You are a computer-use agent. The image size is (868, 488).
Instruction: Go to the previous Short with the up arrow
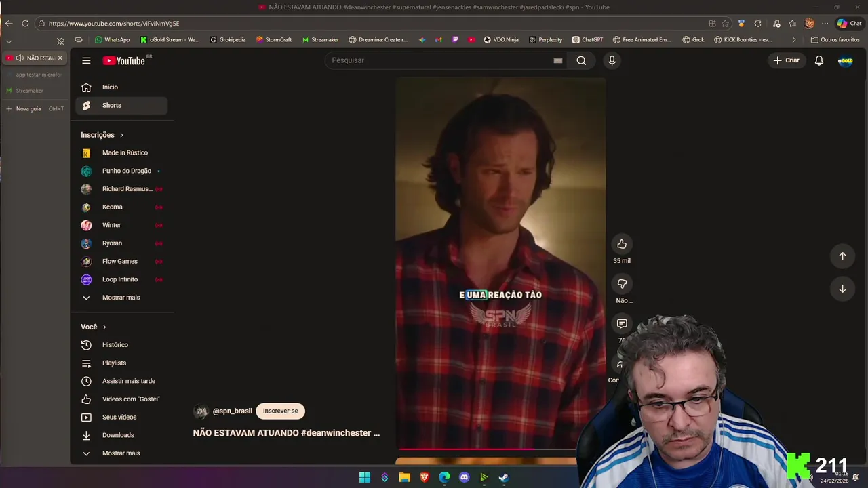pyautogui.click(x=842, y=256)
